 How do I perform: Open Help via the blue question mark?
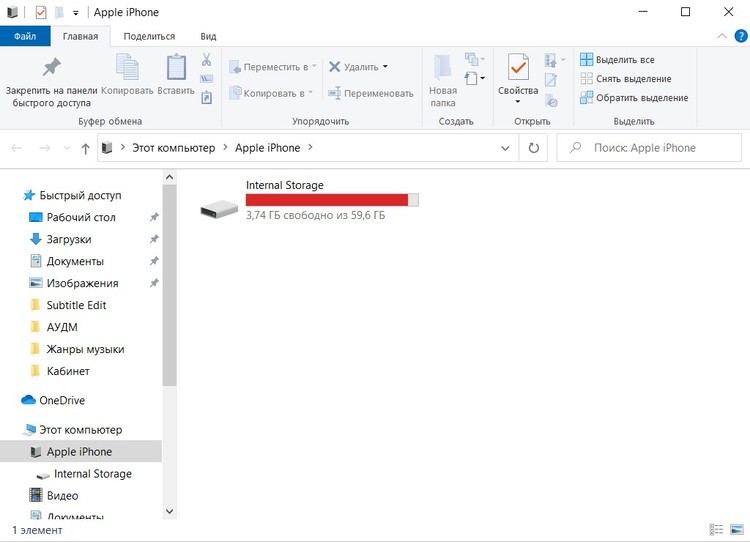click(x=738, y=36)
